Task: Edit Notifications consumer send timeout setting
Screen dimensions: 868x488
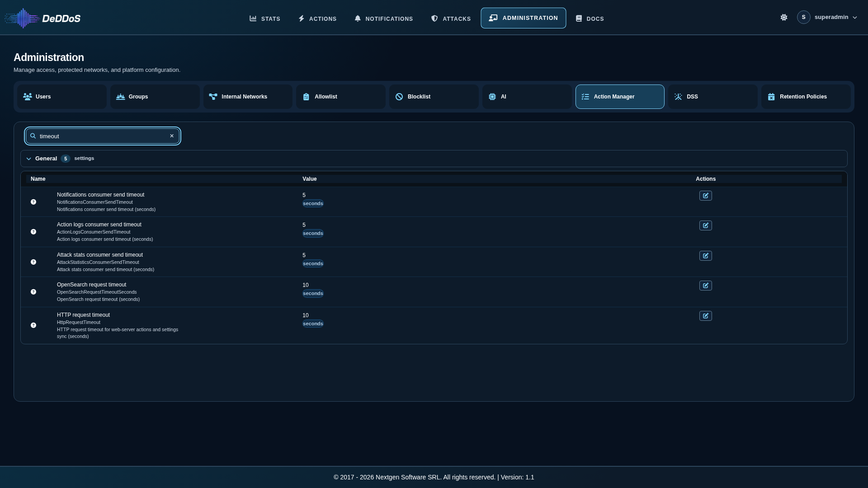Action: tap(705, 196)
